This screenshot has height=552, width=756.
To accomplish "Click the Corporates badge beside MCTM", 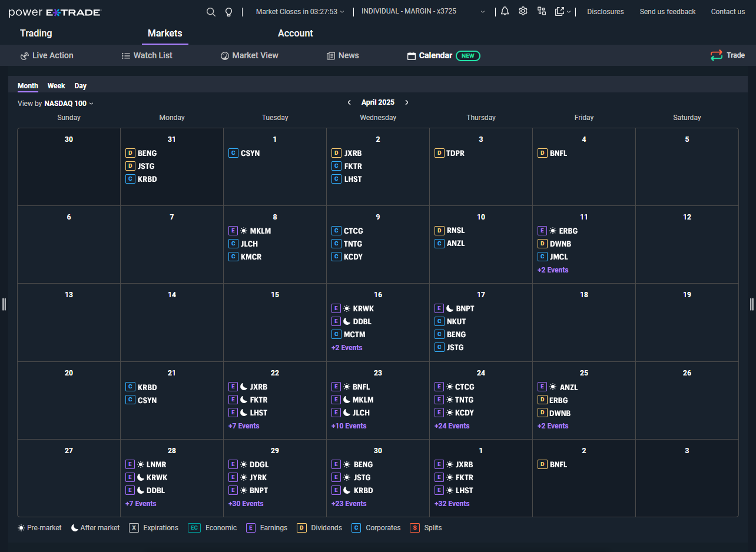I will point(336,334).
